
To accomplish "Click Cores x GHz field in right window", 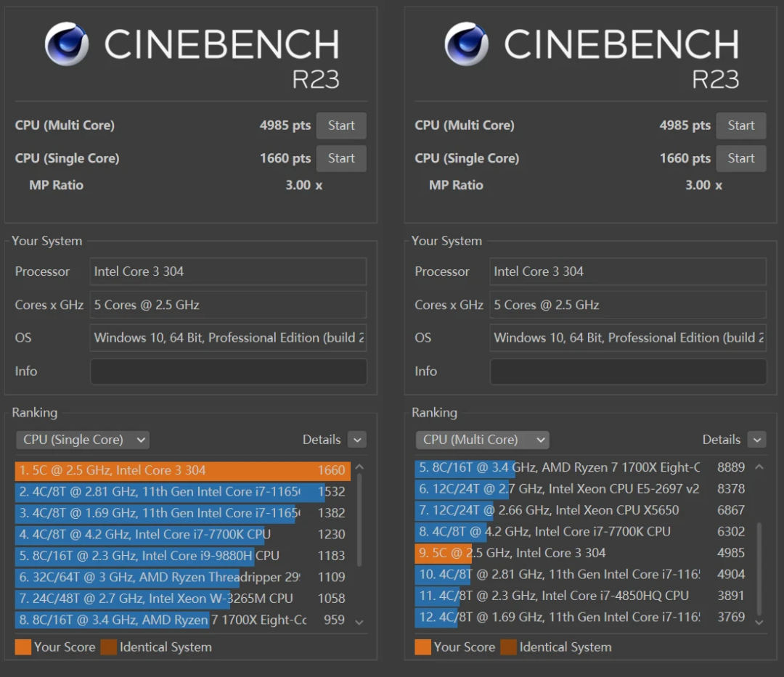I will [628, 305].
